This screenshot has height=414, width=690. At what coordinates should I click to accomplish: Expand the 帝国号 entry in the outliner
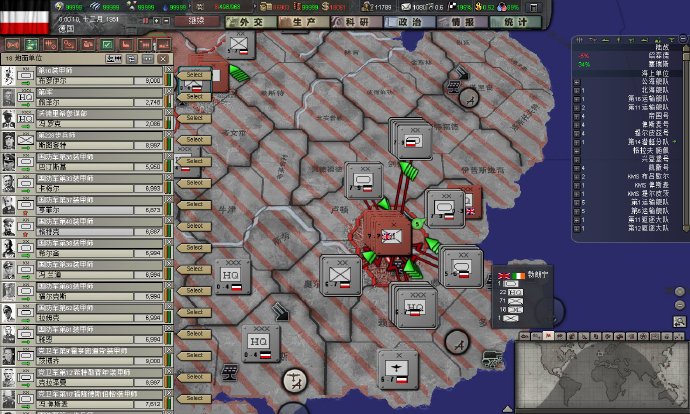576,117
